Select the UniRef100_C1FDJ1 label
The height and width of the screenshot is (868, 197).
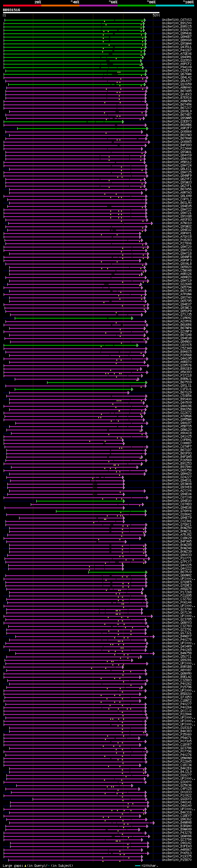[x=177, y=389]
